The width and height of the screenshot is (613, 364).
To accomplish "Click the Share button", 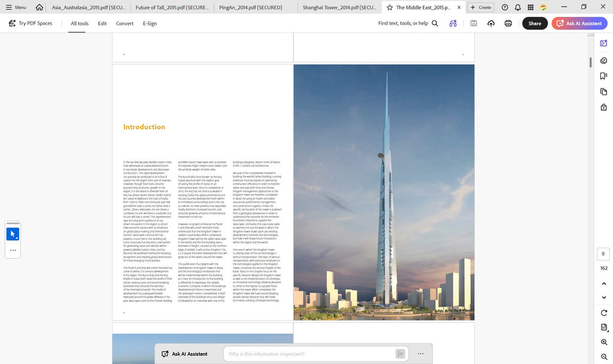I will [x=535, y=23].
